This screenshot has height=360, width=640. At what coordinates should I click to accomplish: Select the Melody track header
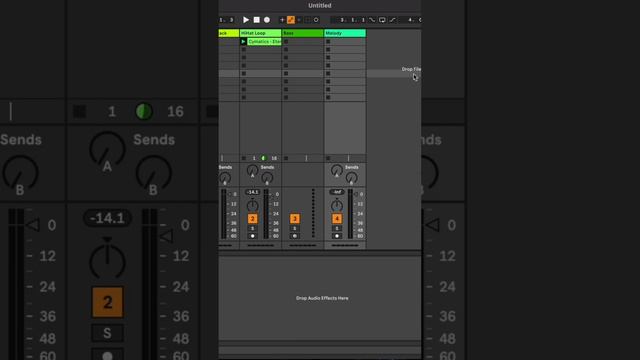tap(345, 33)
